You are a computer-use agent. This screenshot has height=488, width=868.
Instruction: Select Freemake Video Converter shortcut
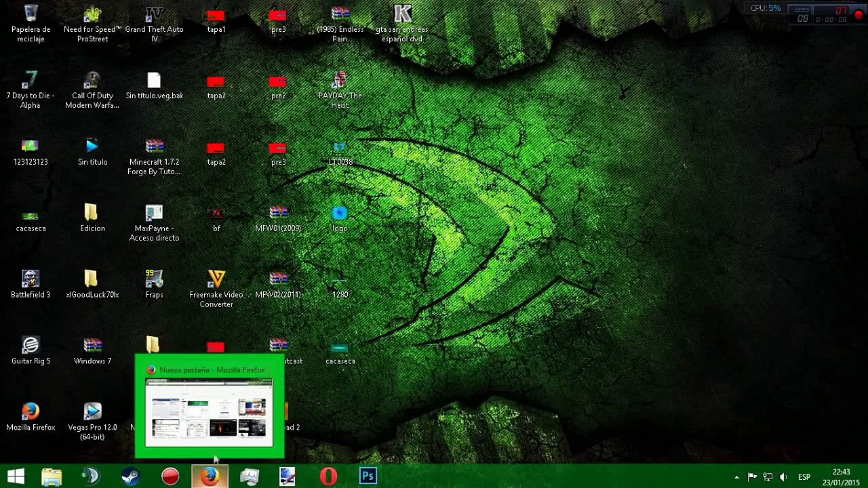tap(216, 289)
